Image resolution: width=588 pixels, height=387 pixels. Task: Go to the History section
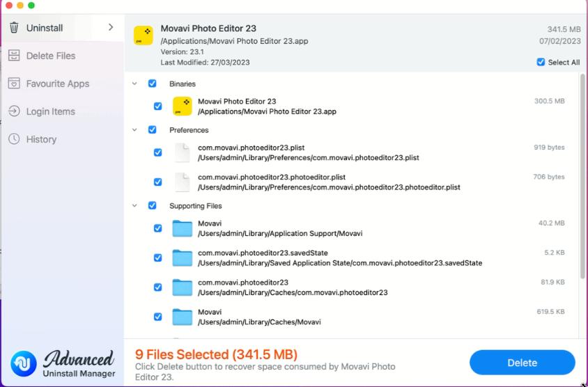(41, 139)
